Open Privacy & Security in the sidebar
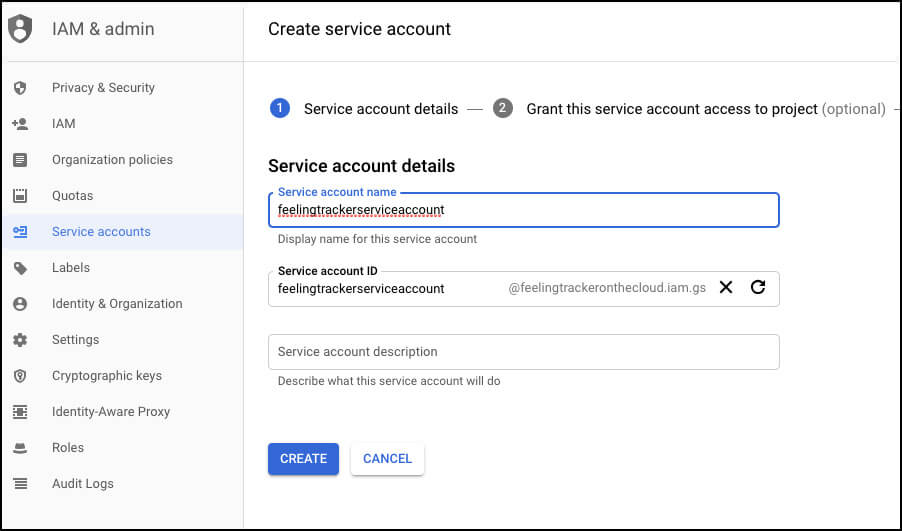Screen dimensions: 902x531 (104, 87)
